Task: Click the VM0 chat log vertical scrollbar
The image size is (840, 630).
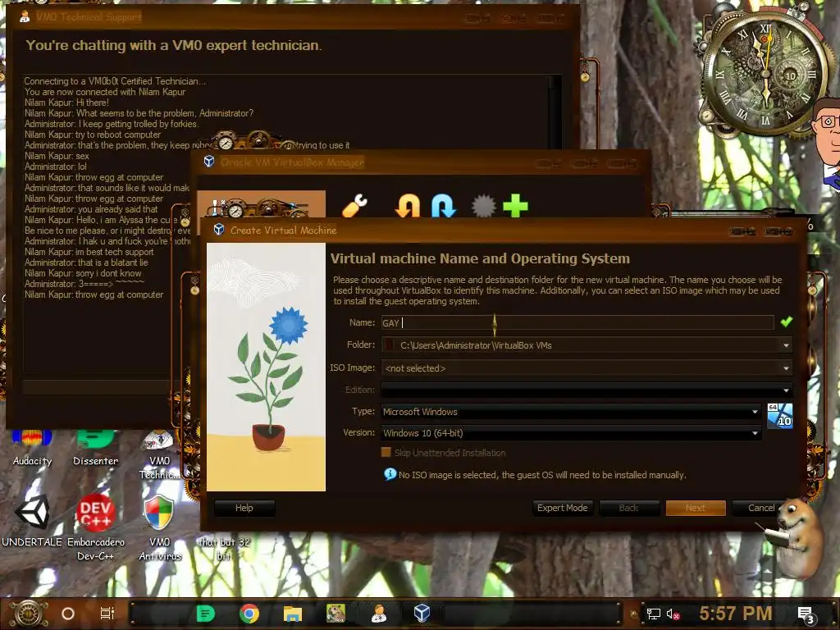Action: [554, 112]
